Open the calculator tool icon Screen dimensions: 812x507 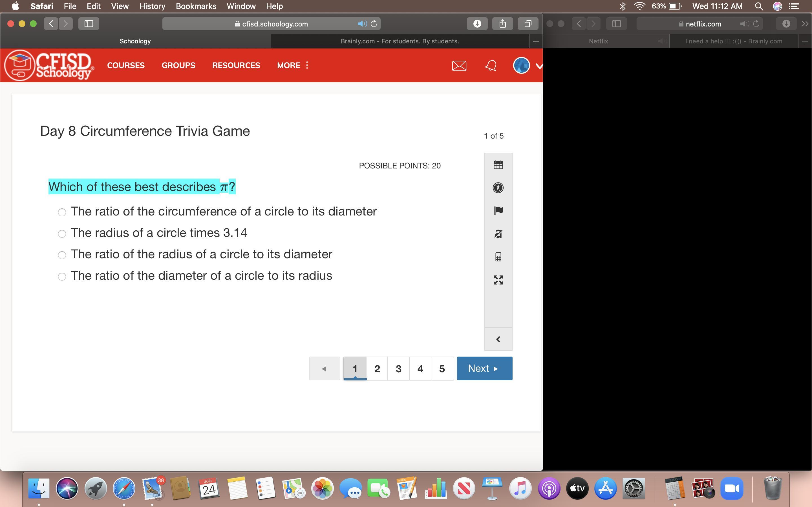pos(498,257)
